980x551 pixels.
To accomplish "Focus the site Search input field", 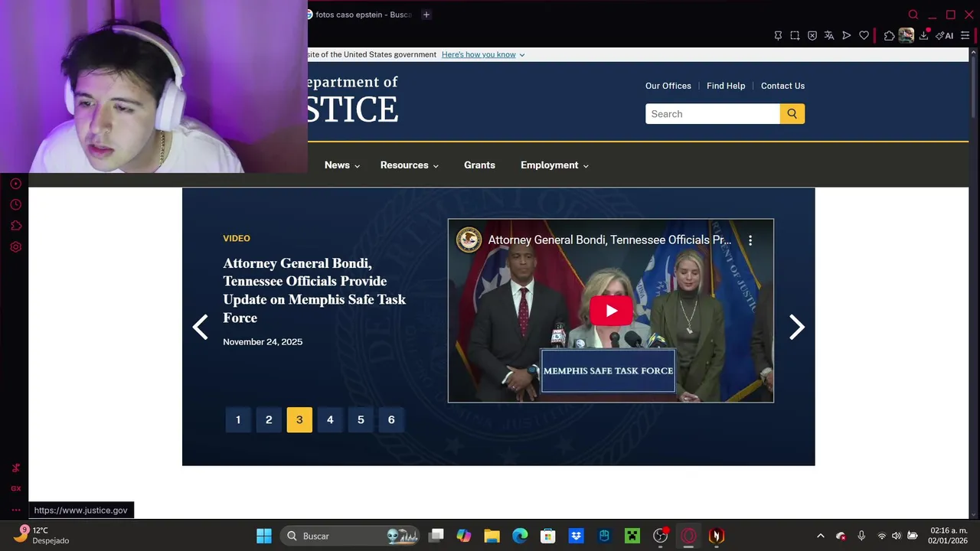I will pos(713,114).
